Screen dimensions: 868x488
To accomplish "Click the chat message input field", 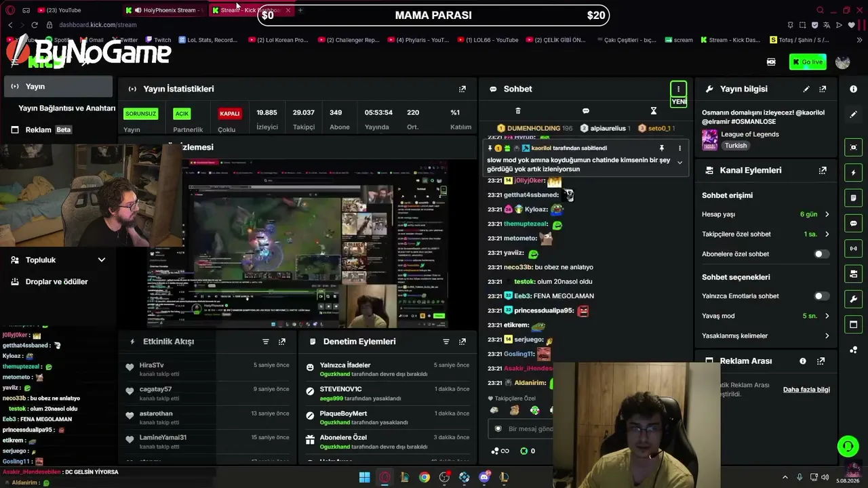I will click(x=522, y=429).
